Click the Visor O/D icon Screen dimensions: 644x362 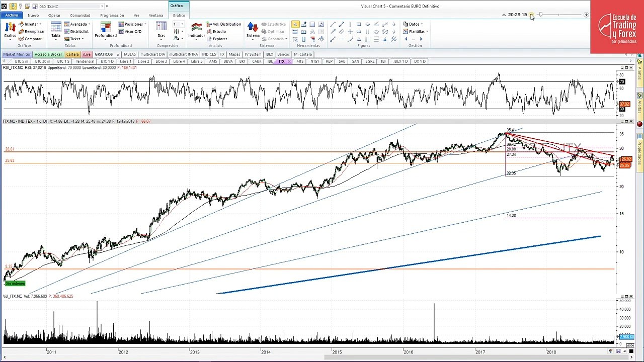(x=130, y=31)
